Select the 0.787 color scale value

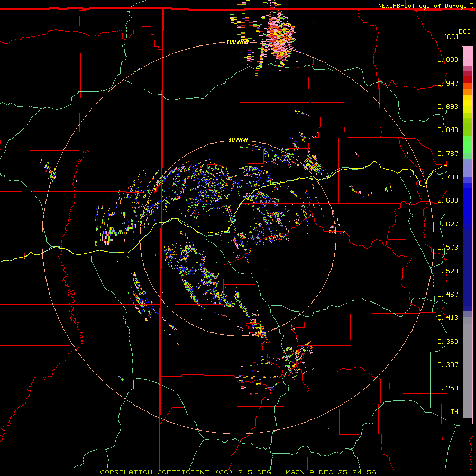448,153
